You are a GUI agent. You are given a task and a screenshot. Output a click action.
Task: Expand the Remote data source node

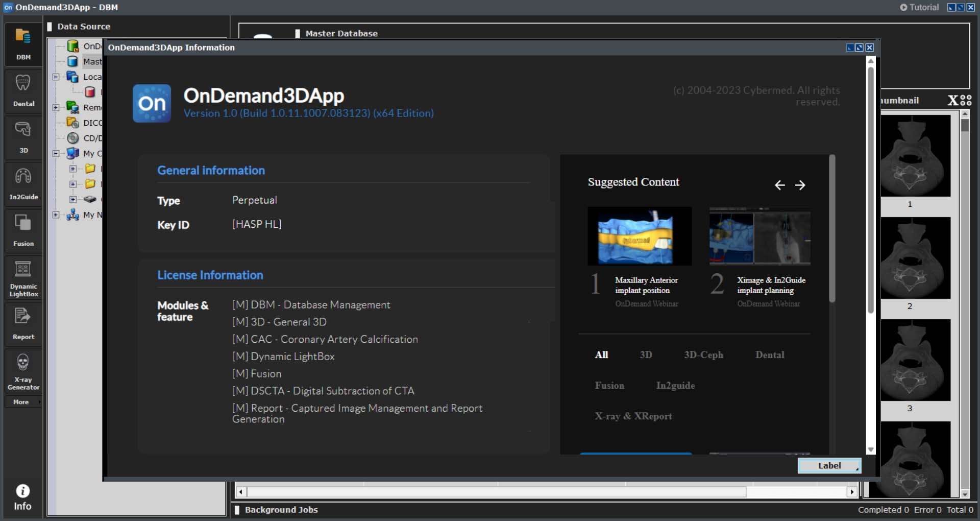pyautogui.click(x=56, y=108)
